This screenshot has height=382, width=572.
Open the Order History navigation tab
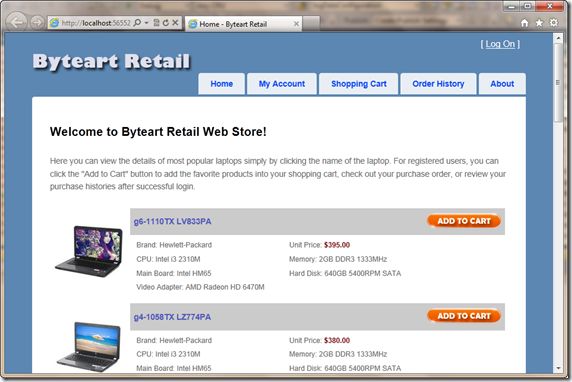[x=438, y=84]
